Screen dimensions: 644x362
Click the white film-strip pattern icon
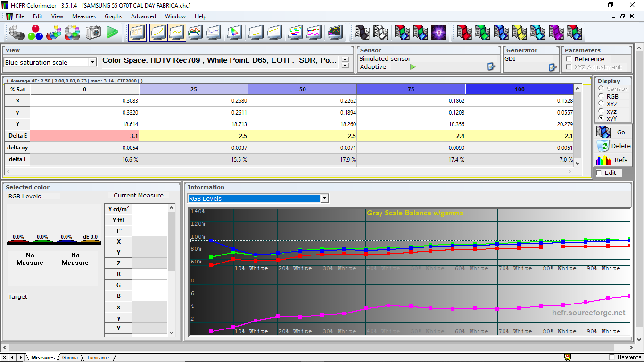381,33
